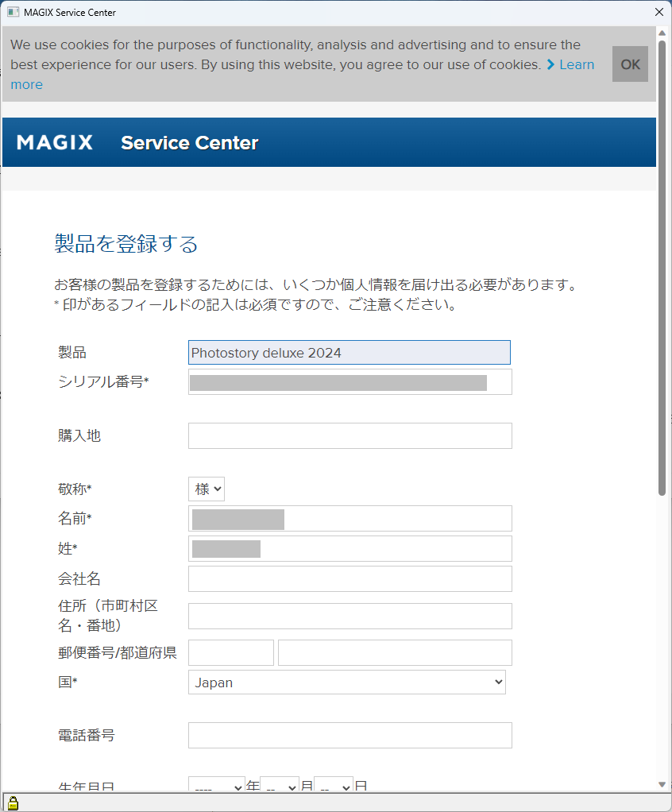Image resolution: width=672 pixels, height=812 pixels.
Task: Click the 郵便番号/都道府県 label
Action: [118, 652]
